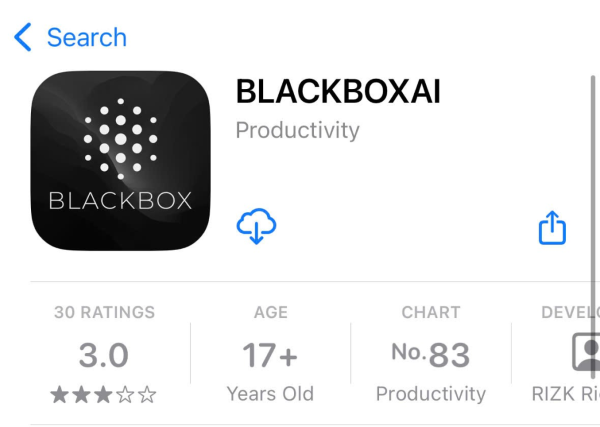
Task: Open the RIZK developer name
Action: pos(566,394)
